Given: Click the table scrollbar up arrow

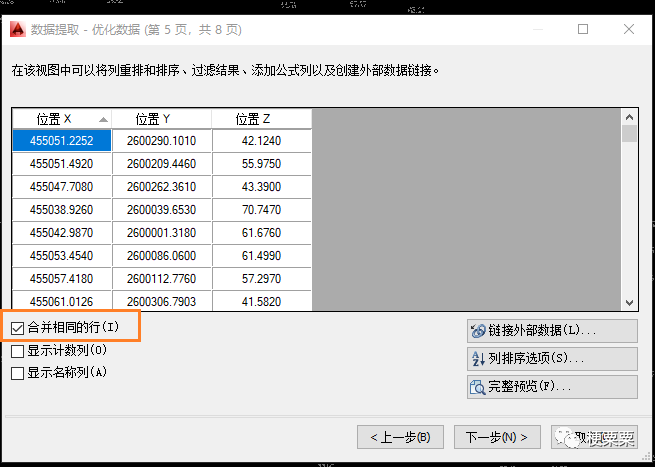Looking at the screenshot, I should pos(630,117).
